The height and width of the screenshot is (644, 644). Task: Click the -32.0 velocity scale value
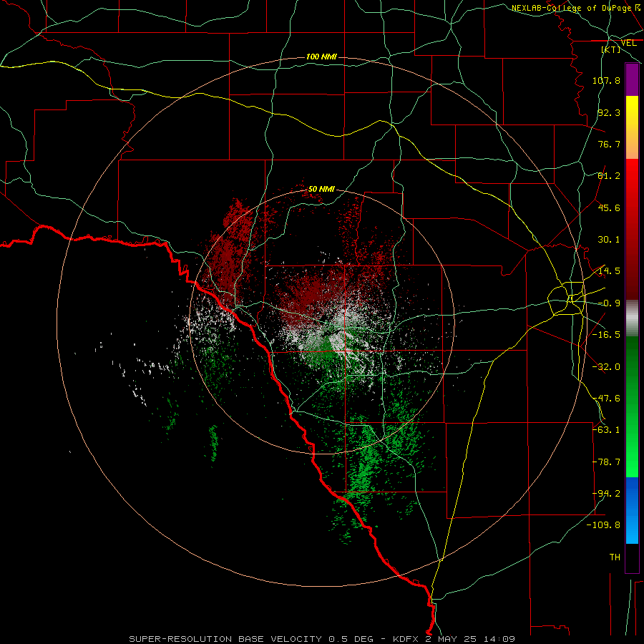point(606,367)
